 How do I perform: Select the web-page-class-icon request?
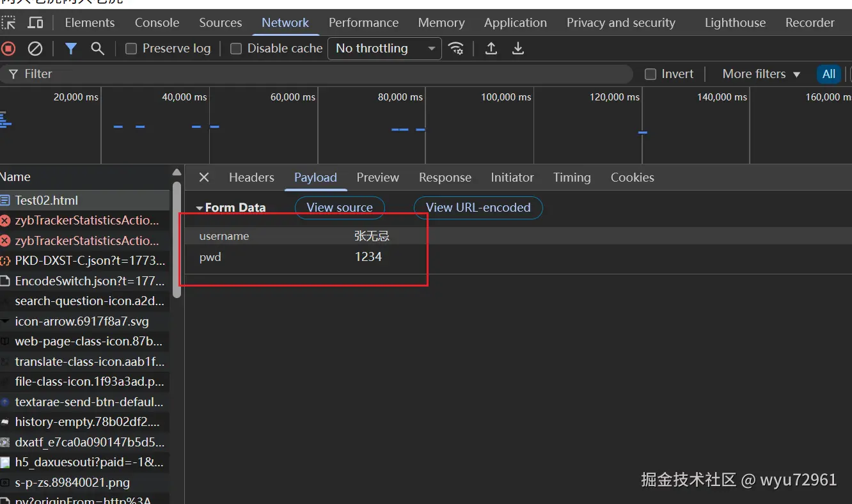(x=84, y=342)
